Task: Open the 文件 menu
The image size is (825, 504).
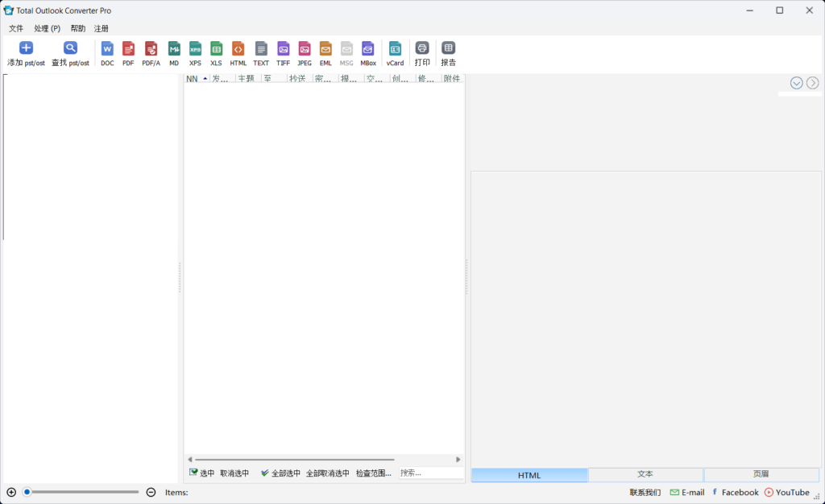Action: pos(16,28)
